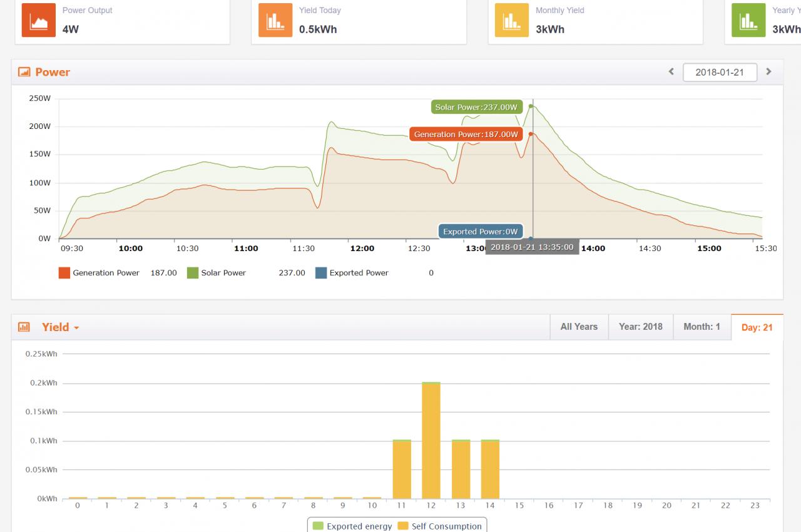Image resolution: width=801 pixels, height=532 pixels.
Task: Click the 12:00 time axis label
Action: coord(362,248)
